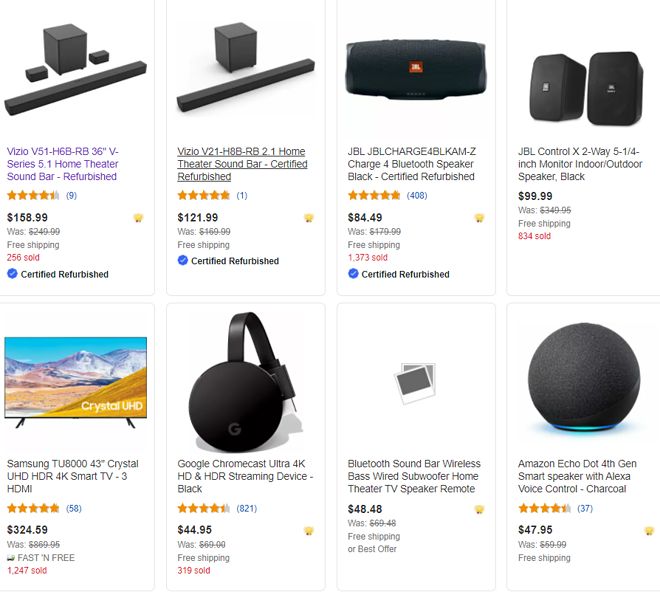The image size is (660, 592).
Task: Open the 408 reviews for JBL Charge 4
Action: [x=417, y=195]
